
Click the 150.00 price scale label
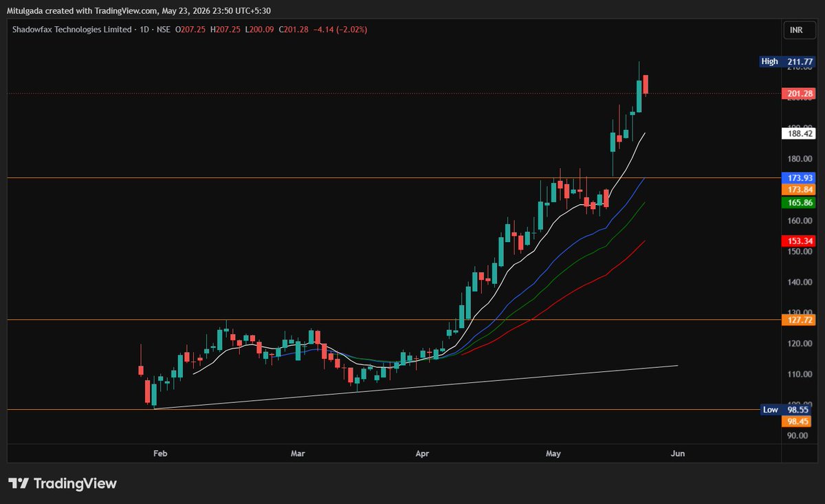point(800,252)
